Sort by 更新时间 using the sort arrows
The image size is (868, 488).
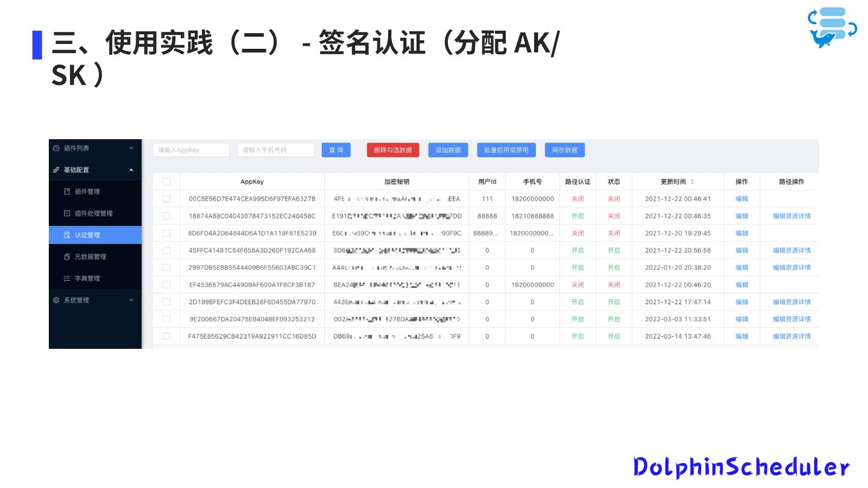(692, 182)
